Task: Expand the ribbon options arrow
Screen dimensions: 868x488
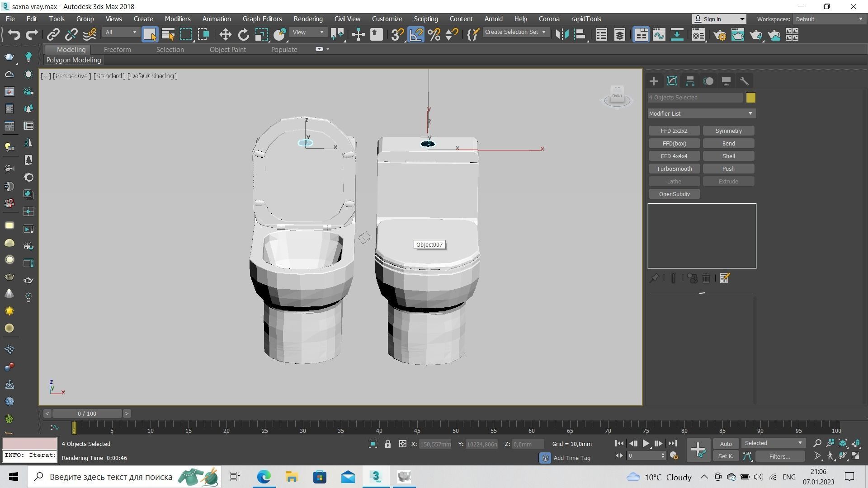Action: pos(328,49)
